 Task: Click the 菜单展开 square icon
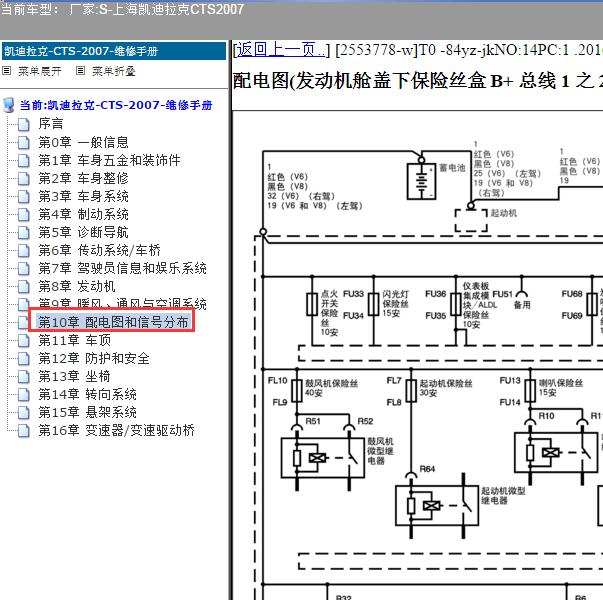(7, 71)
